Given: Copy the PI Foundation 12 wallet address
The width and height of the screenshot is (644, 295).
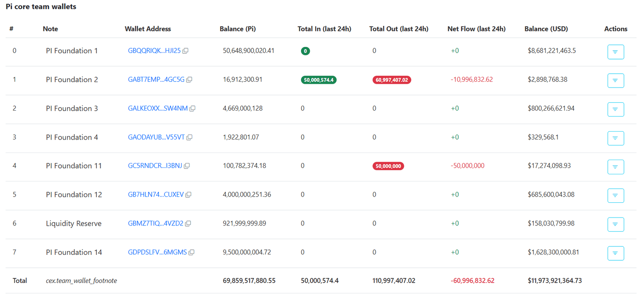Looking at the screenshot, I should tap(189, 195).
